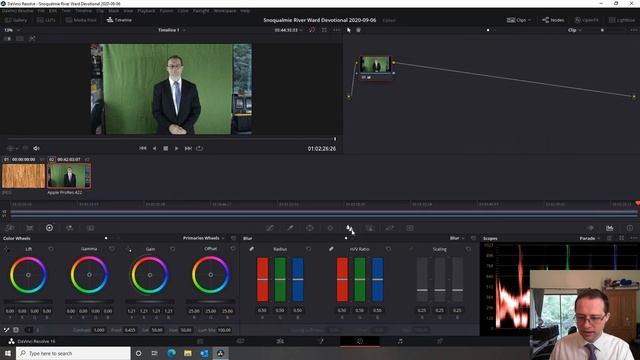
Task: Open the Timeline 1 selector dropdown
Action: [x=172, y=30]
